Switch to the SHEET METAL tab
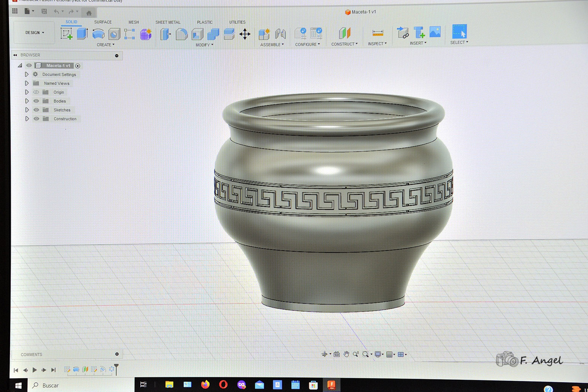The image size is (588, 392). [x=168, y=22]
